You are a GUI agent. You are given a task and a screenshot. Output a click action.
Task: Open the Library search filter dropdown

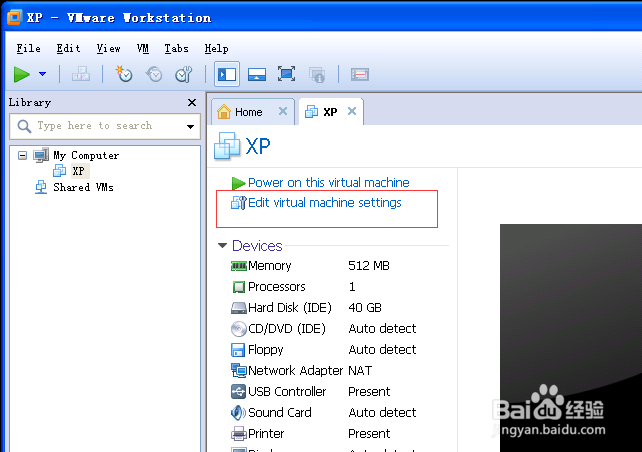[190, 127]
